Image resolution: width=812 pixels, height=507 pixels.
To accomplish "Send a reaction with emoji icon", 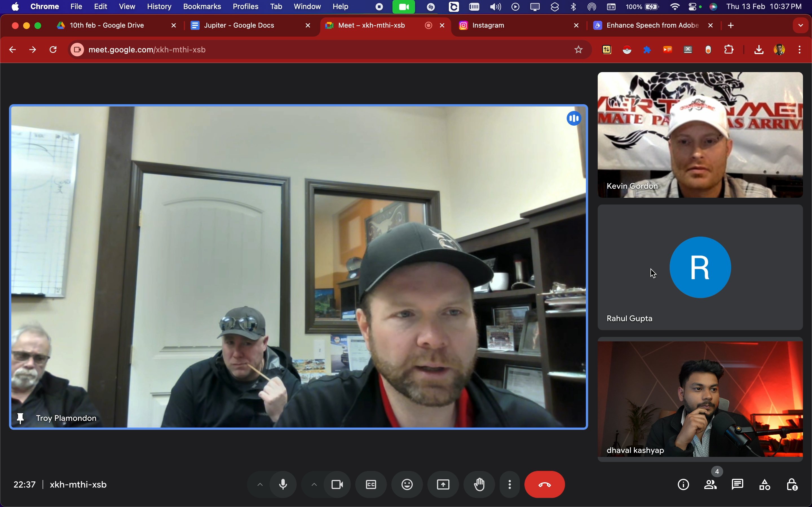I will 407,484.
